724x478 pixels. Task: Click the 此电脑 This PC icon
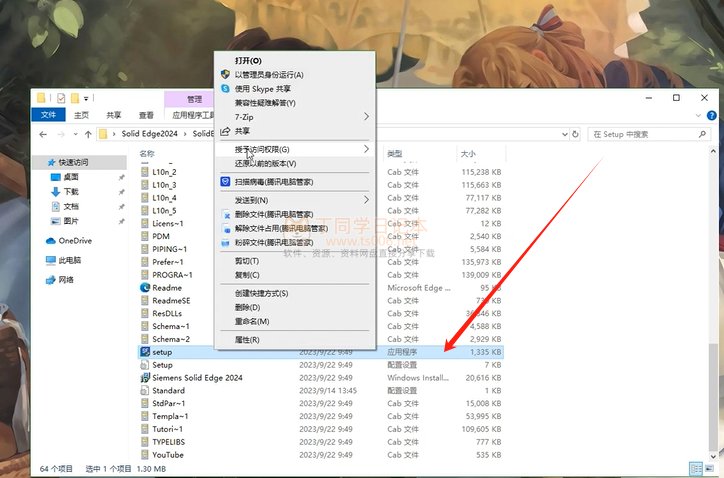[51, 260]
